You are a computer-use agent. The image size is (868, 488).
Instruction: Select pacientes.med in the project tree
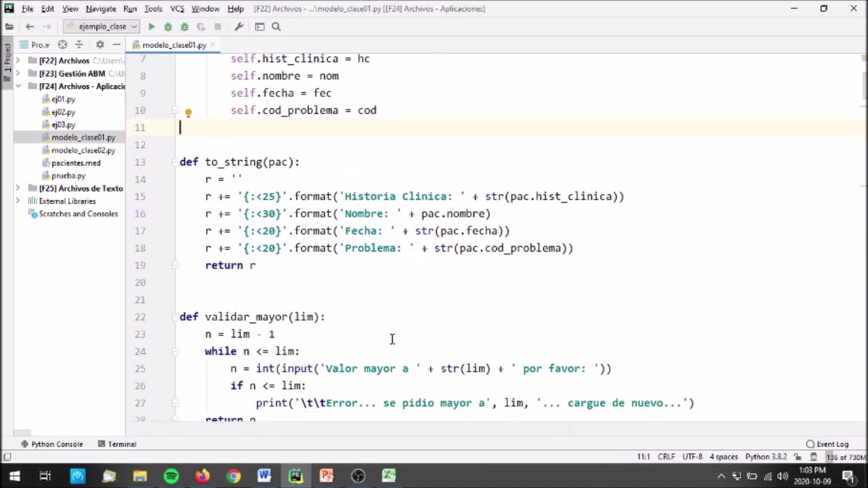point(75,163)
